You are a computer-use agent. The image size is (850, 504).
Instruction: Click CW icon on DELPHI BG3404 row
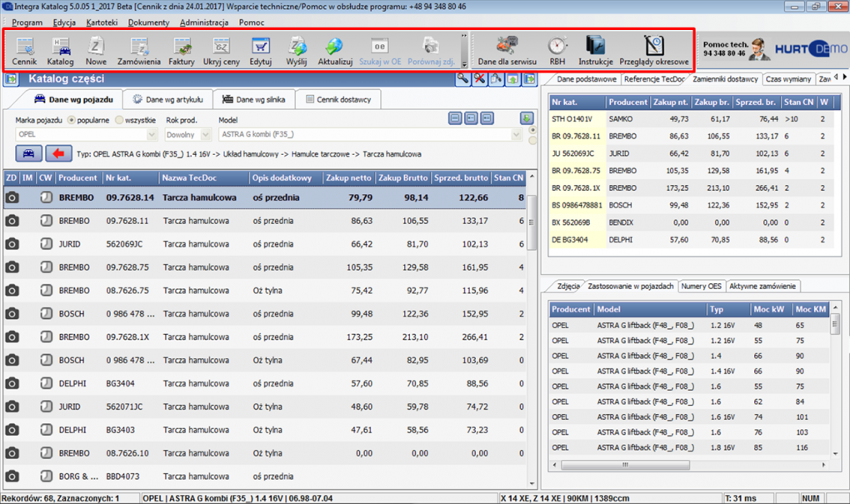[x=46, y=384]
